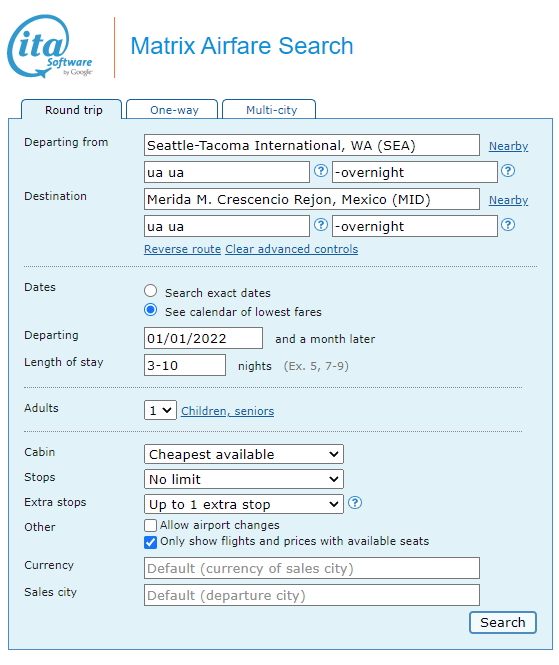Open the Adults count dropdown

tap(160, 410)
